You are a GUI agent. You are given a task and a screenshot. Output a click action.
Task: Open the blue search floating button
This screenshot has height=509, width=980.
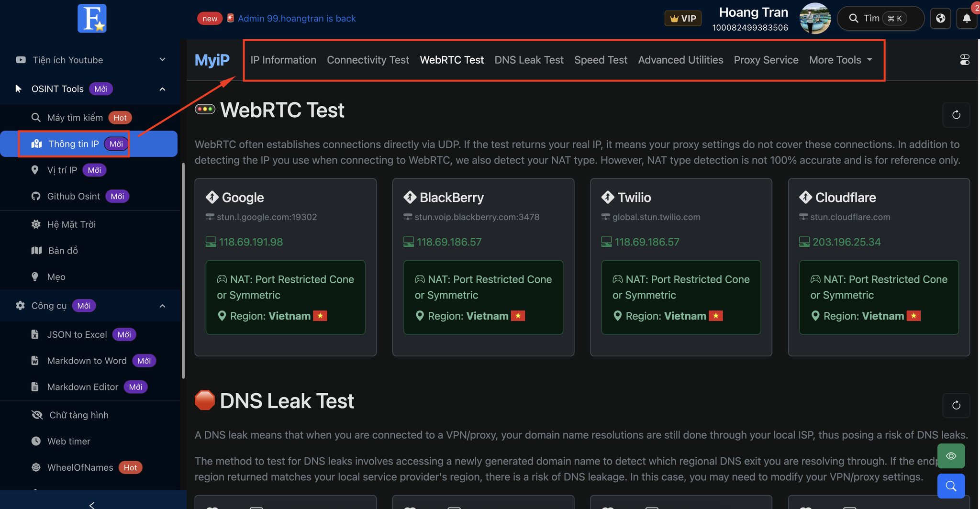click(951, 486)
